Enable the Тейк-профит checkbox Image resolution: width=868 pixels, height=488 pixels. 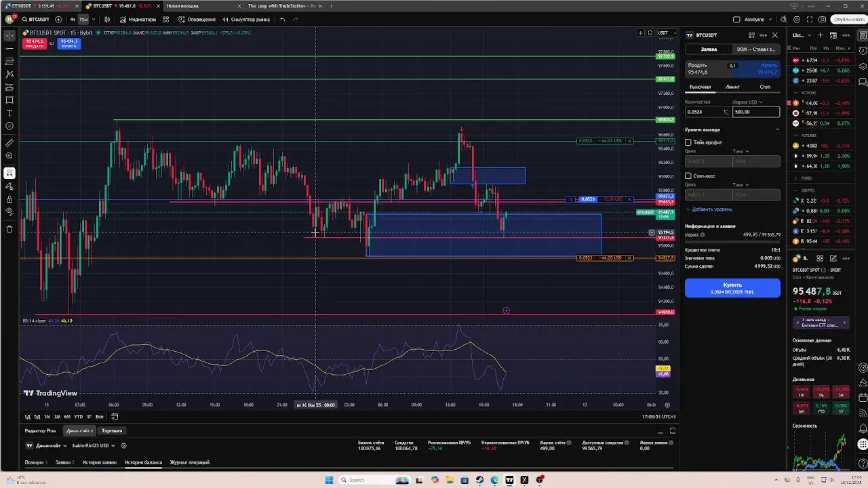coord(688,142)
